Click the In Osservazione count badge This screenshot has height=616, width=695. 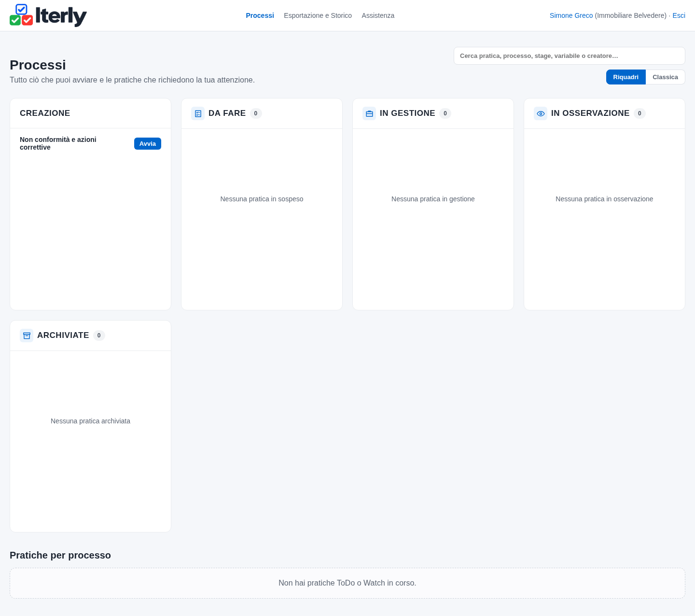(x=639, y=113)
